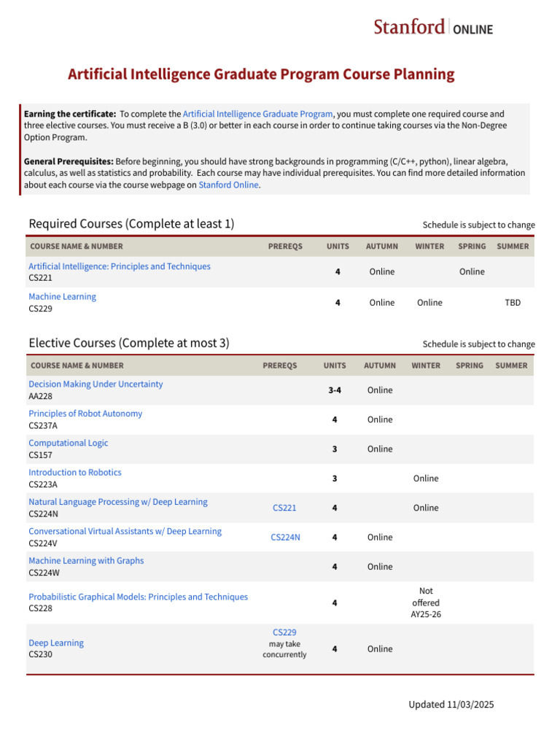Click the CS221 prerequisite link for CS224N
Image resolution: width=560 pixels, height=747 pixels.
click(x=284, y=508)
